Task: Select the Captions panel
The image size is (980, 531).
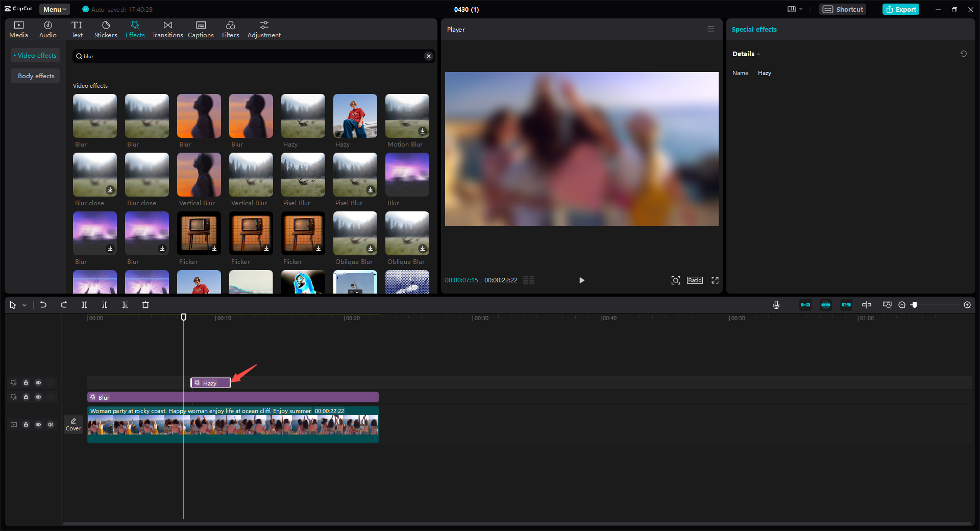Action: 200,29
